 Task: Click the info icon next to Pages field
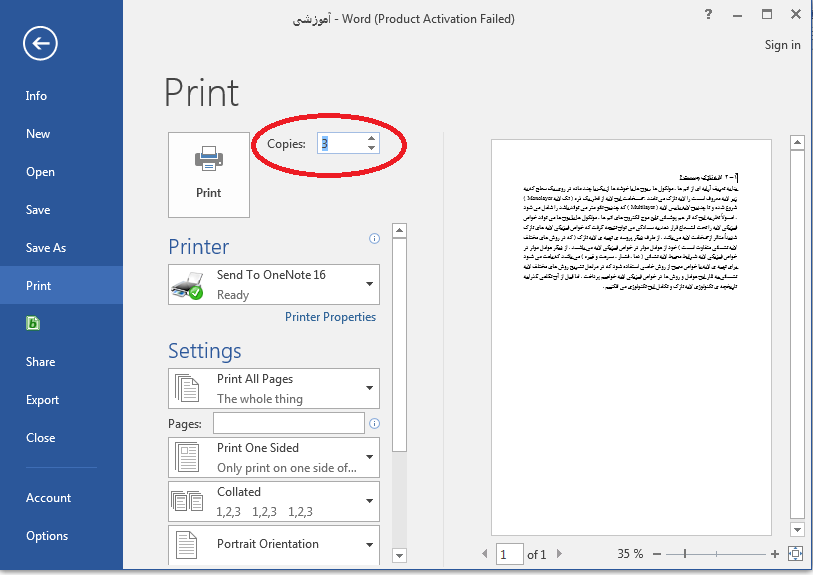374,424
